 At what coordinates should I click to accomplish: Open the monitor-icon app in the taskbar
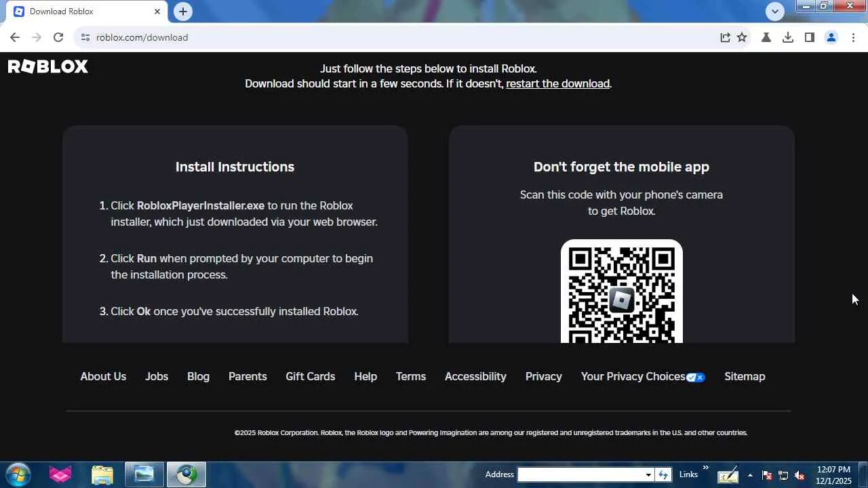144,474
